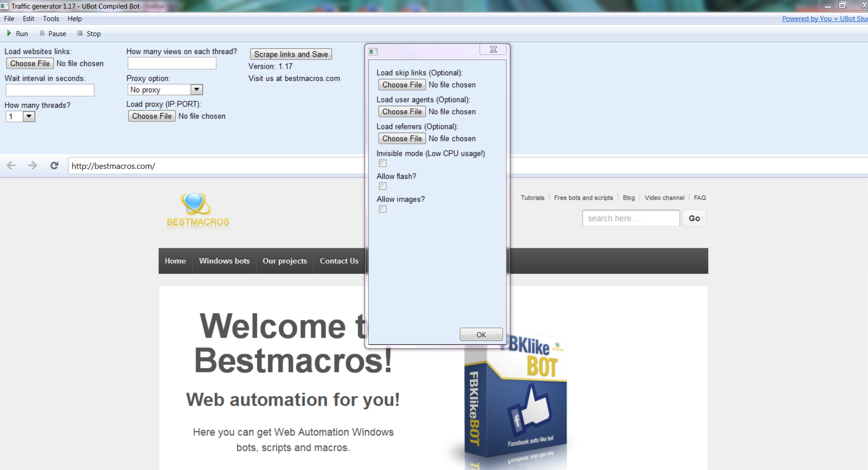Click the Bestmacros globe logo
The width and height of the screenshot is (868, 470).
pyautogui.click(x=198, y=211)
